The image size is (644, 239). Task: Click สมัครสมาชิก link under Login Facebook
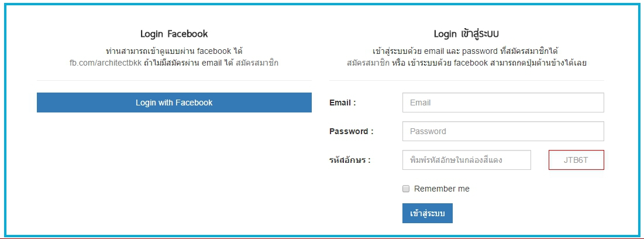[x=257, y=62]
